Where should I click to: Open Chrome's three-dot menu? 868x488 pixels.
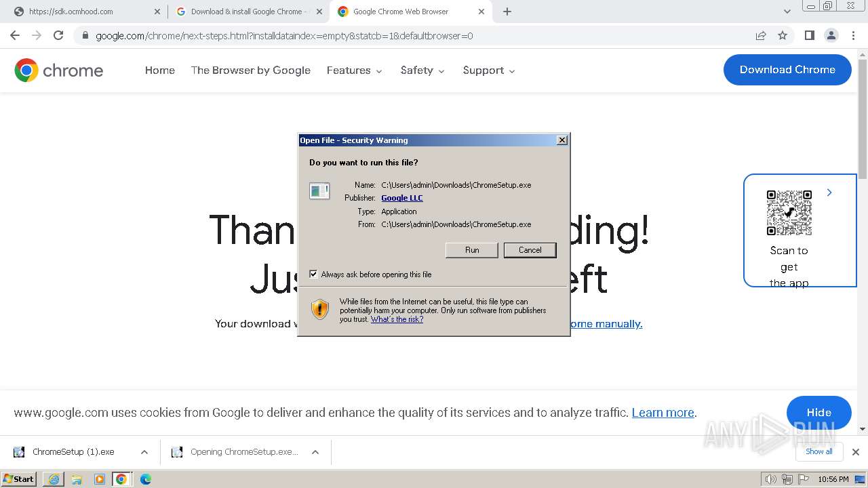pyautogui.click(x=853, y=35)
